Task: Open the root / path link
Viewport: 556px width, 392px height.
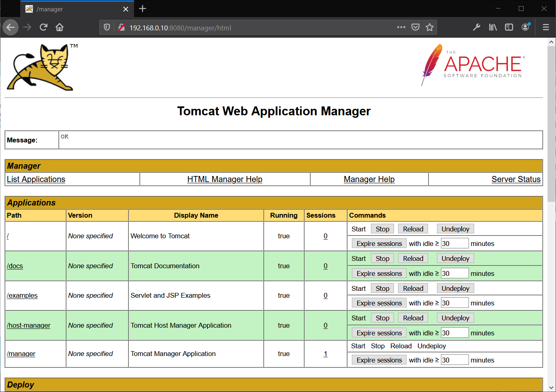Action: pyautogui.click(x=8, y=236)
